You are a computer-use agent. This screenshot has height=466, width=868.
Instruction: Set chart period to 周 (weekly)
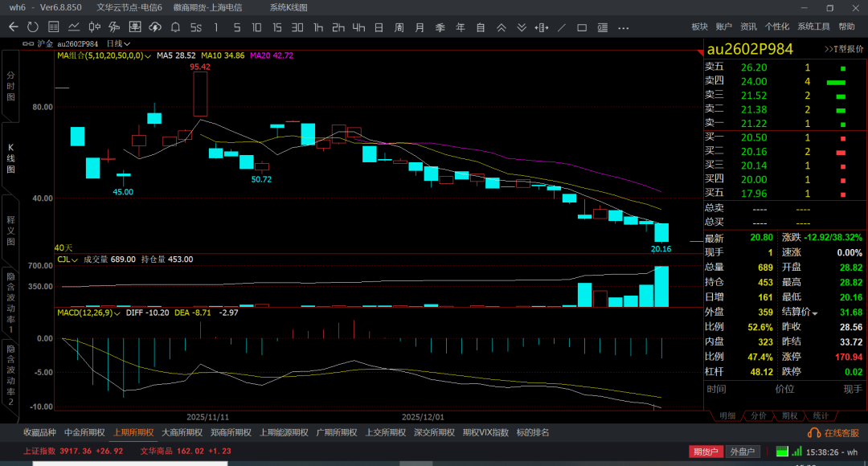pos(399,27)
